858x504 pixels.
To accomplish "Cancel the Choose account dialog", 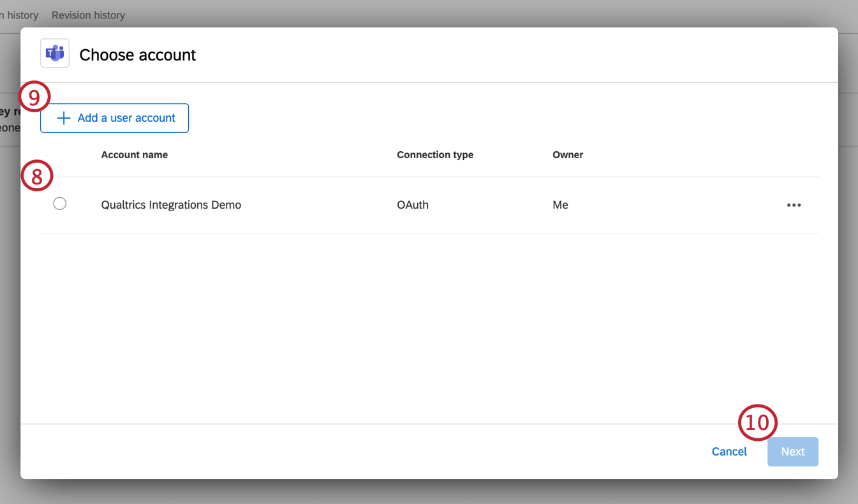I will coord(729,452).
